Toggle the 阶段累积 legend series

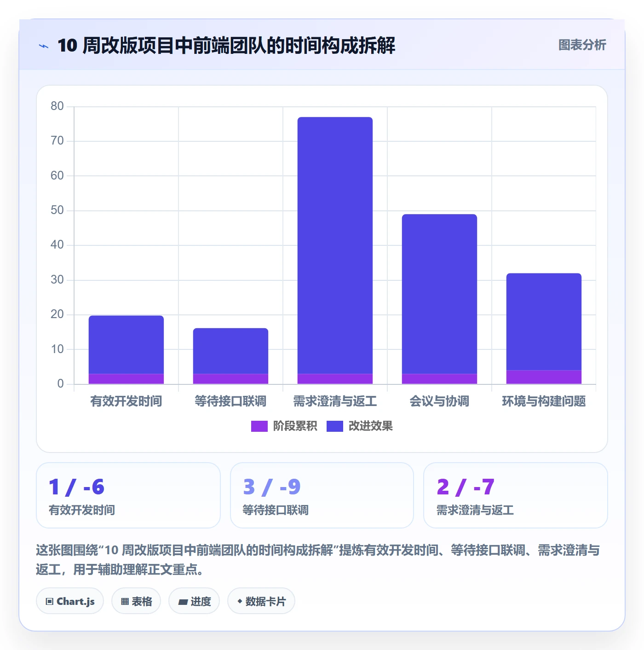coord(284,426)
